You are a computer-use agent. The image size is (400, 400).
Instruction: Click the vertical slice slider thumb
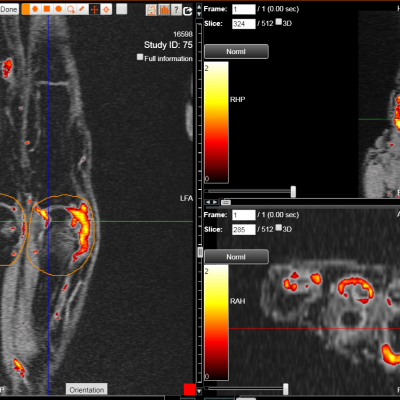(200, 252)
